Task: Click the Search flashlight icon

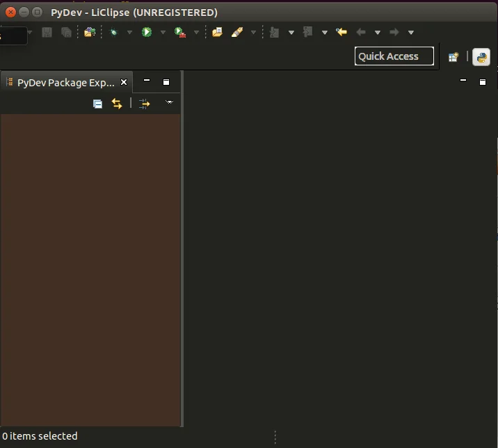Action: click(237, 32)
